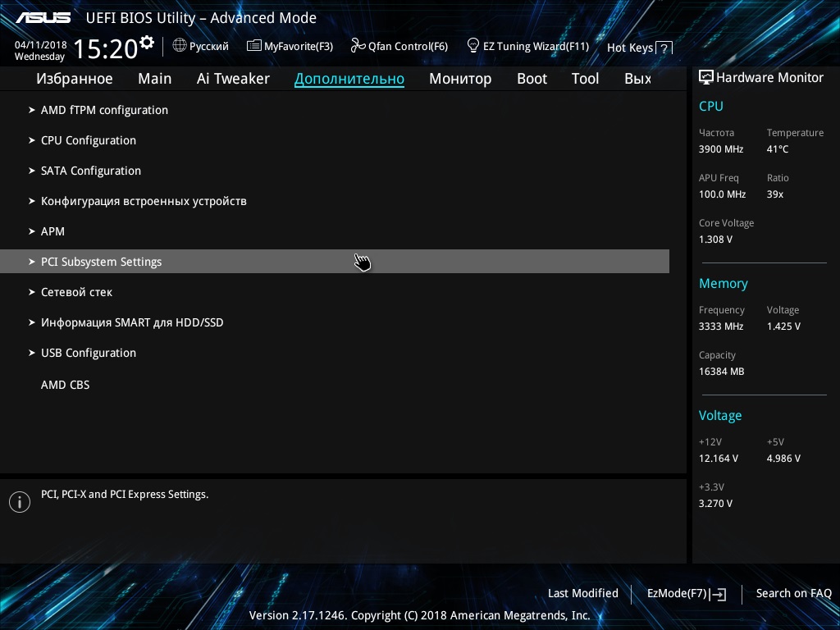Switch to the Main tab
Screen dimensions: 840x630
(155, 79)
